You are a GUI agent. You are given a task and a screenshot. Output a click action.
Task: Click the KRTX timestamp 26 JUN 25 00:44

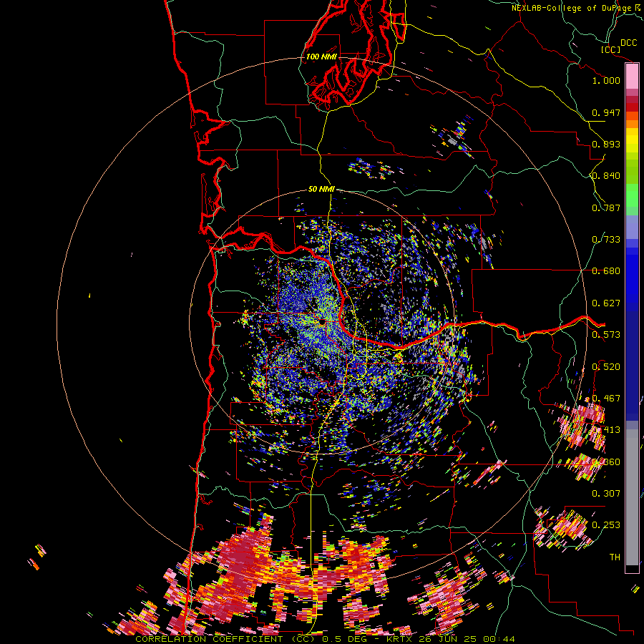pyautogui.click(x=451, y=639)
